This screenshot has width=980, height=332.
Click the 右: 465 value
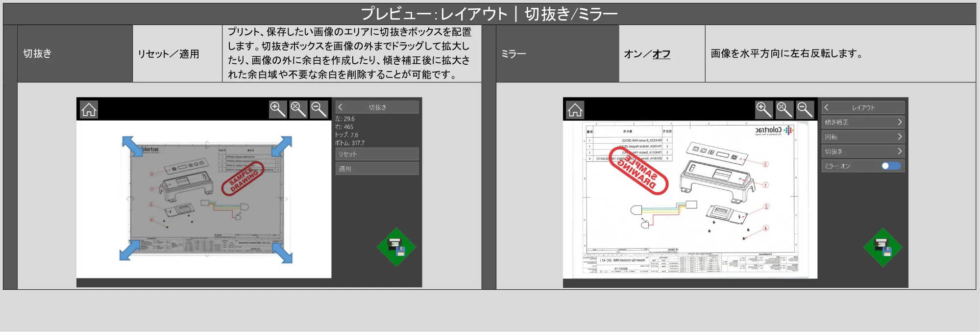[344, 127]
